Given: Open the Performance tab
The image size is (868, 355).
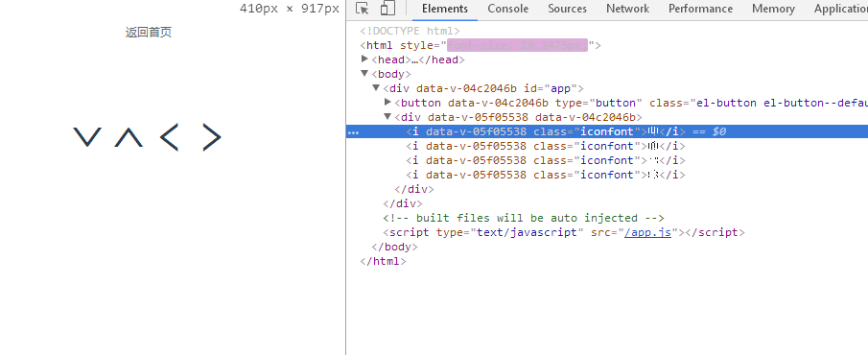Looking at the screenshot, I should coord(700,9).
